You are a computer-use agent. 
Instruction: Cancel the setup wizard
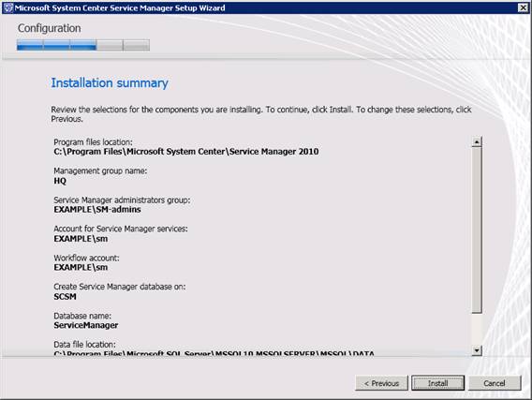(x=495, y=383)
